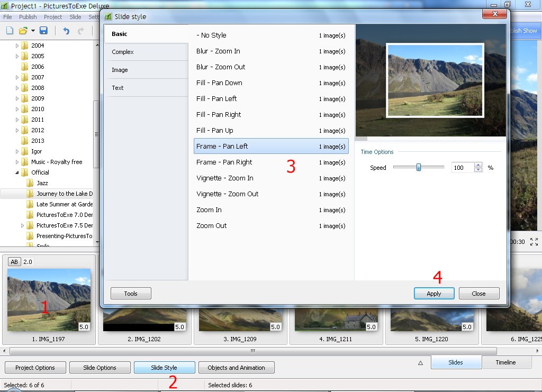Collapse the Official folder
Image resolution: width=542 pixels, height=392 pixels.
pos(17,172)
